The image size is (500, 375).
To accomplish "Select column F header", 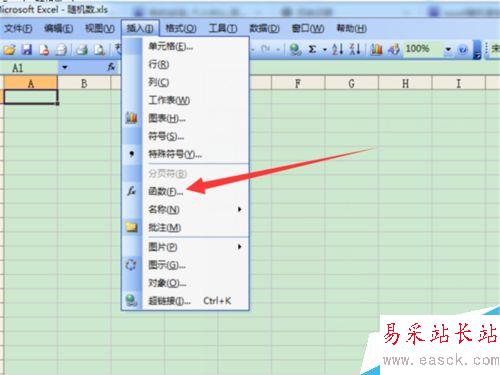I will 298,83.
